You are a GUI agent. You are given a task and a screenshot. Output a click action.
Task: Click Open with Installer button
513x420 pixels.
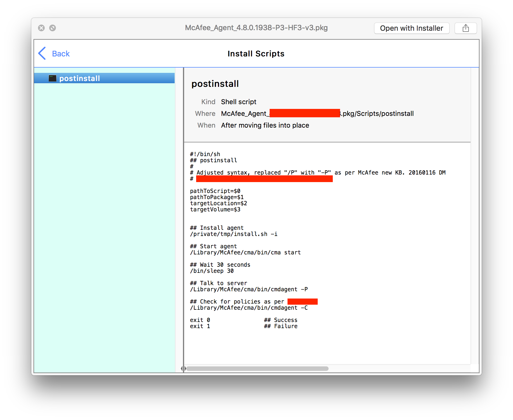[412, 28]
